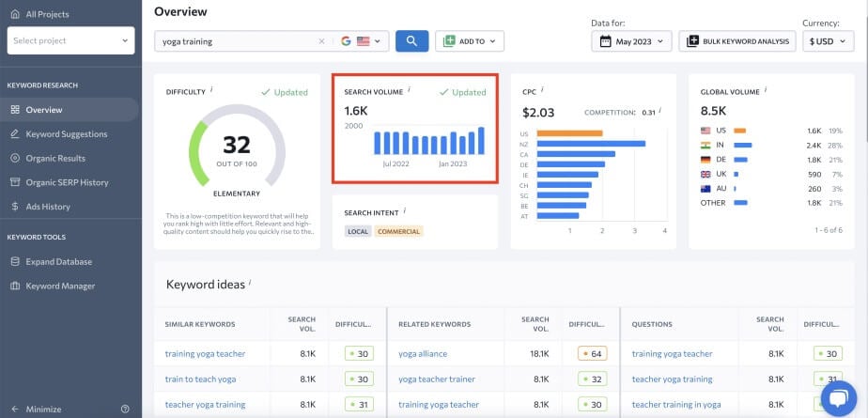This screenshot has width=868, height=418.
Task: Click the LOCAL intent tag
Action: tap(358, 231)
